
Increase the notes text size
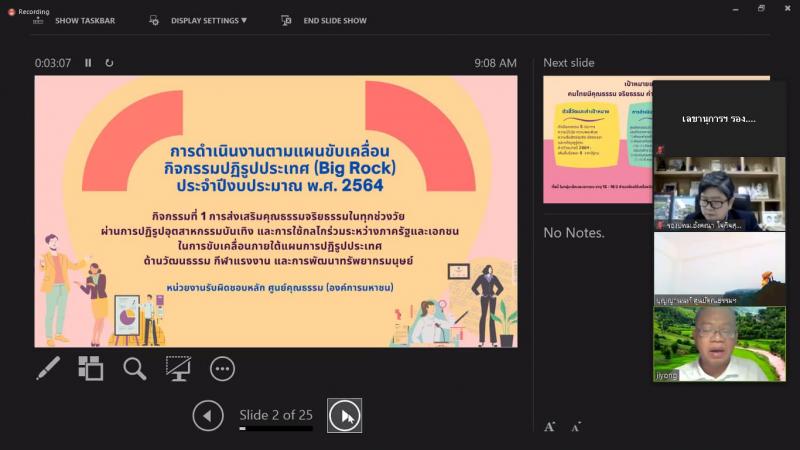549,427
